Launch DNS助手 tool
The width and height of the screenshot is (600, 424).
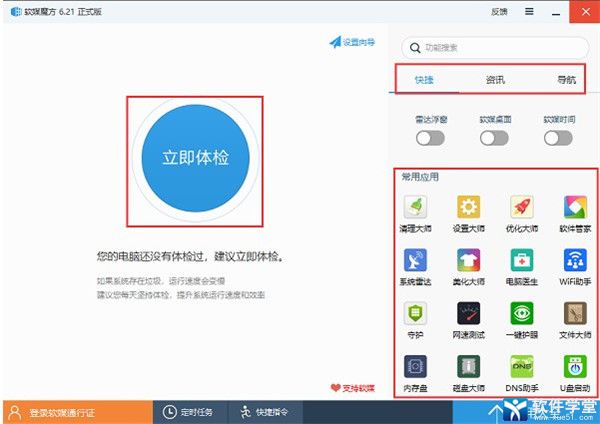point(522,366)
